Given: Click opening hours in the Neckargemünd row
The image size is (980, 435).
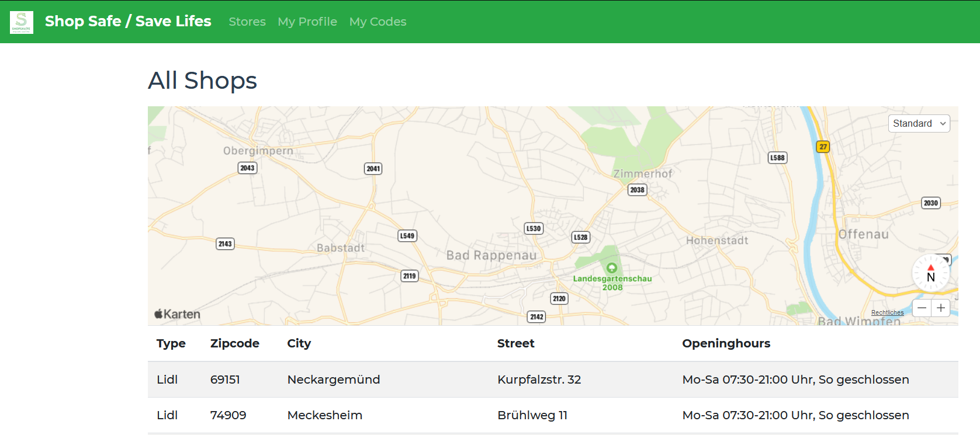Looking at the screenshot, I should click(796, 380).
